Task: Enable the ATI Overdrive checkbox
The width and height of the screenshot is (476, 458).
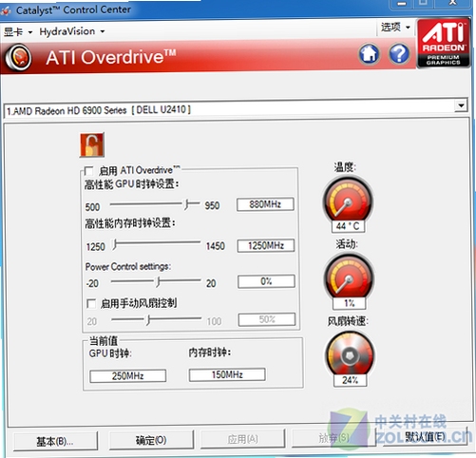Action: click(x=89, y=171)
